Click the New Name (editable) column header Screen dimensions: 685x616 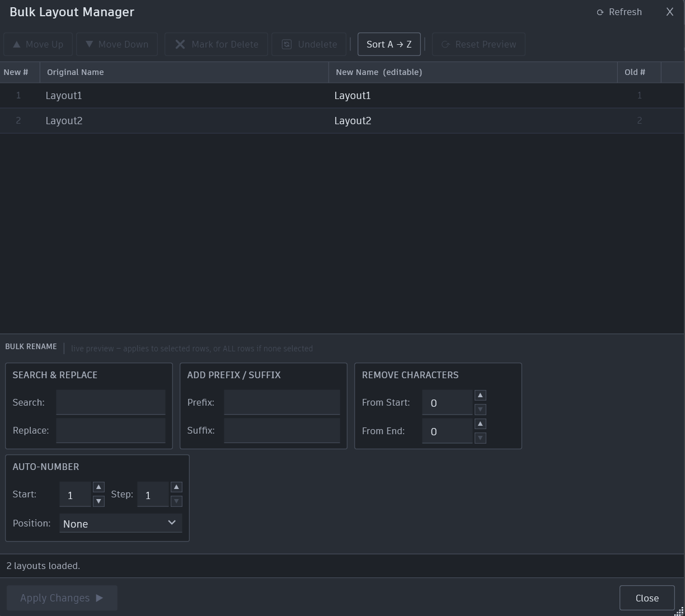coord(473,72)
